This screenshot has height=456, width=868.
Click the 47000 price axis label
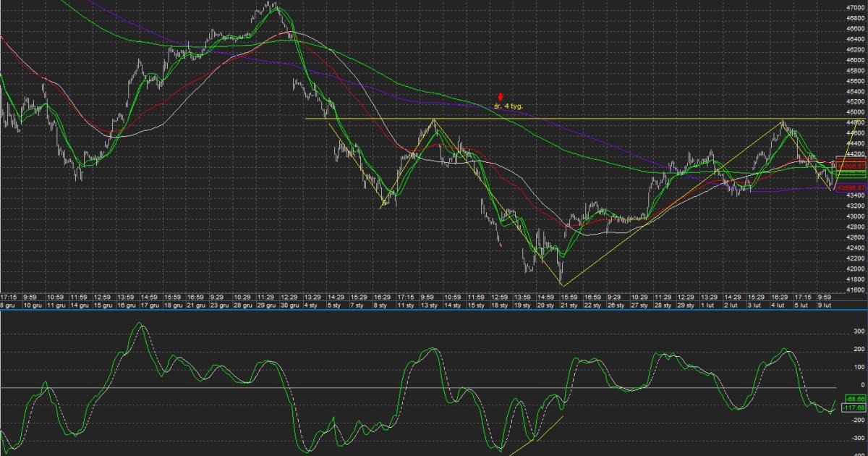pos(856,8)
